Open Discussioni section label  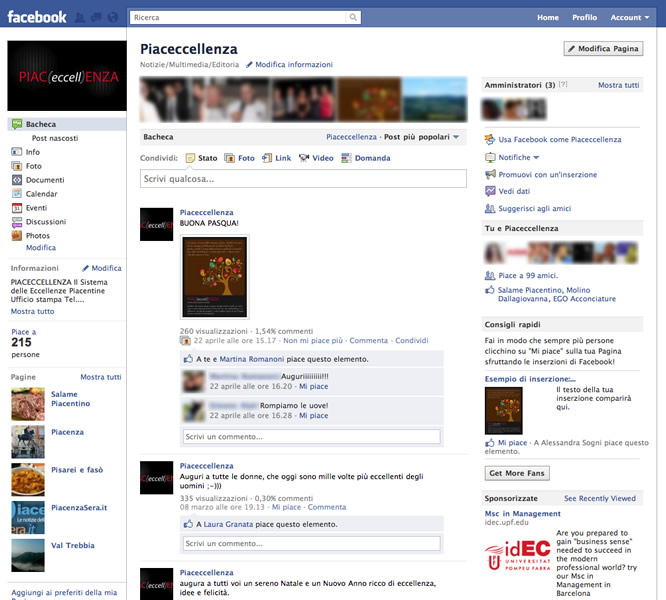[46, 222]
